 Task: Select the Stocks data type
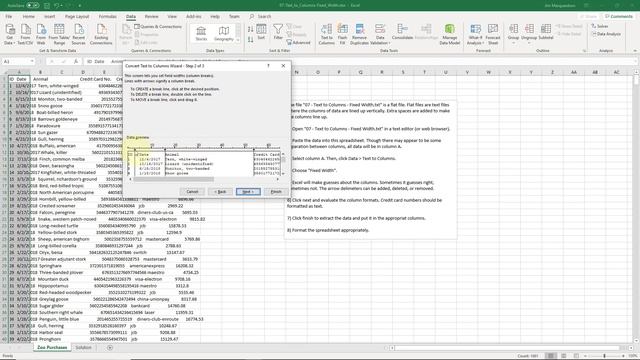(201, 33)
